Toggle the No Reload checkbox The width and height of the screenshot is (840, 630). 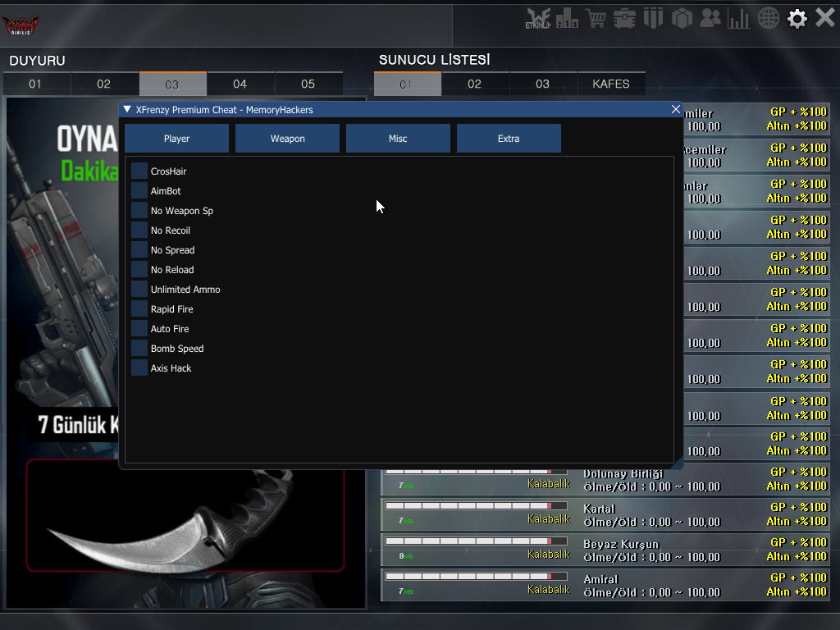coord(139,269)
